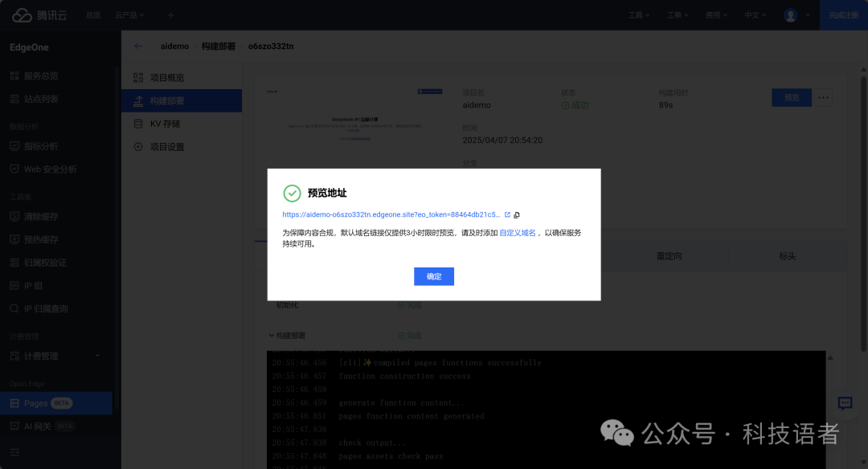The image size is (868, 469).
Task: Click the 预览 button
Action: 792,97
